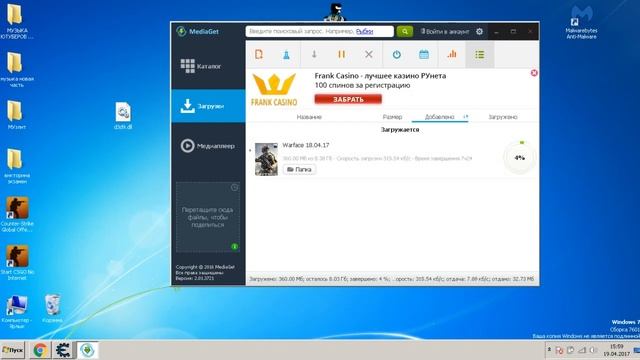
Task: Pause the download with pause icon
Action: point(342,54)
